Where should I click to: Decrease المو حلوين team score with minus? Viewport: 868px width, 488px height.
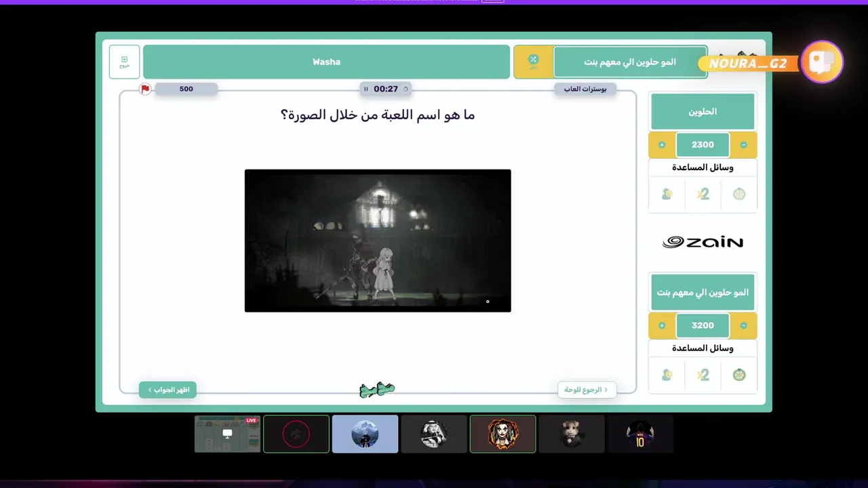click(x=743, y=326)
